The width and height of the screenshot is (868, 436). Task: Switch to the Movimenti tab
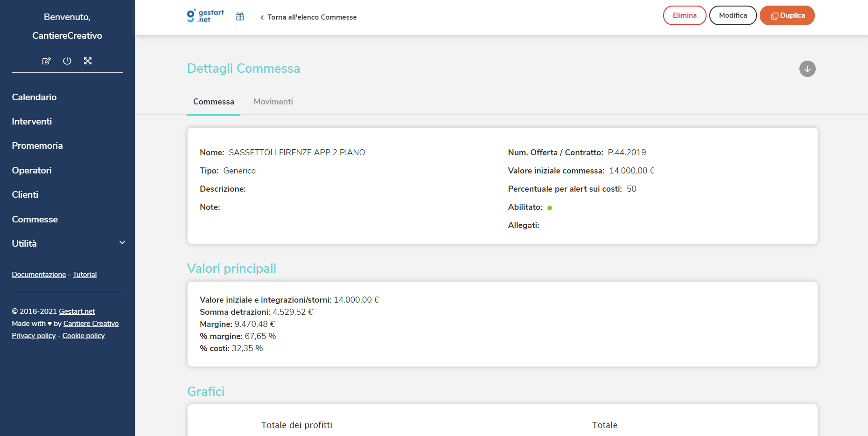click(273, 102)
